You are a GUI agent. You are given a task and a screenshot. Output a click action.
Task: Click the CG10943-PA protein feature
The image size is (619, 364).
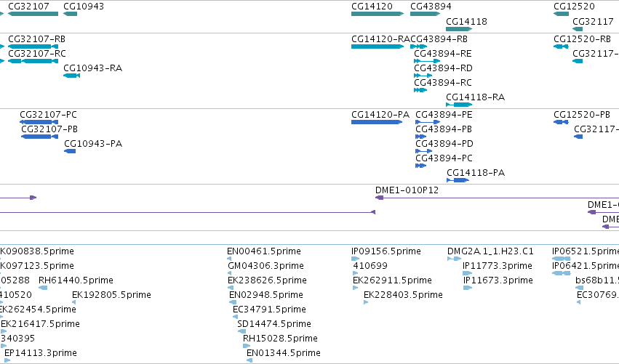coord(70,151)
